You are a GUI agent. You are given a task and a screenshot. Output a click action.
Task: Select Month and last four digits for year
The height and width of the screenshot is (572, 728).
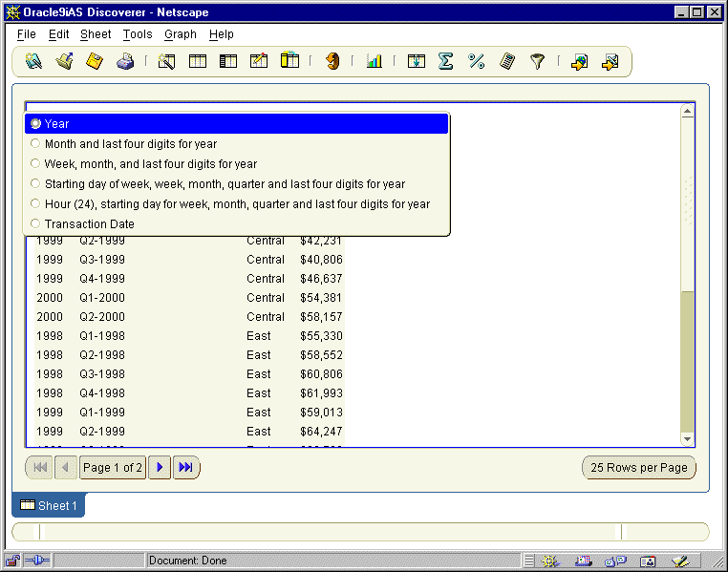[x=236, y=144]
